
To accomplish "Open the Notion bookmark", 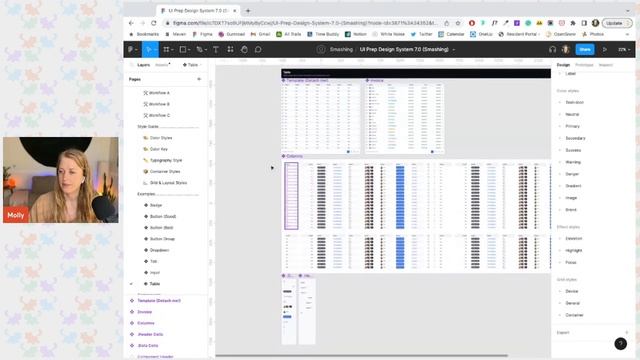I will pyautogui.click(x=356, y=34).
